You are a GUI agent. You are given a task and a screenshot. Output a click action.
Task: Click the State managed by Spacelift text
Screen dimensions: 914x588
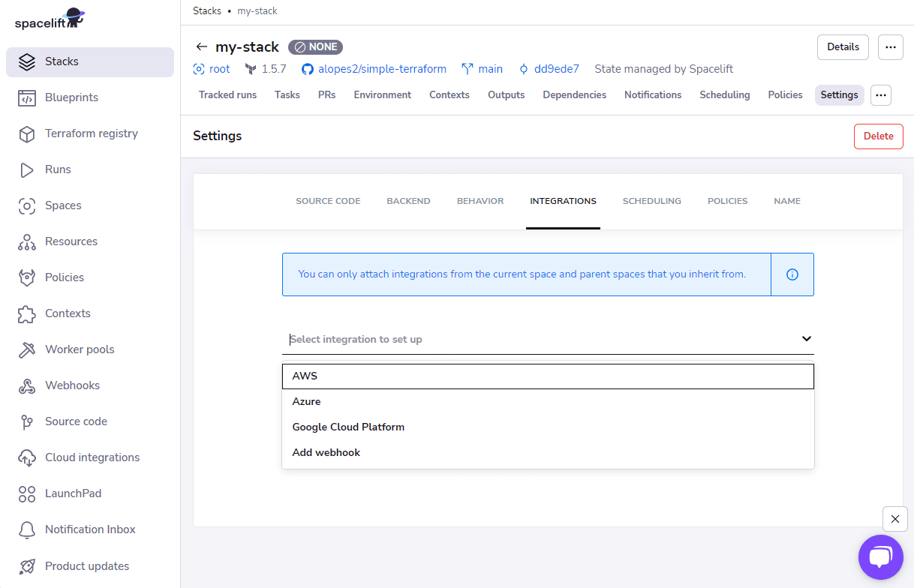click(x=664, y=69)
